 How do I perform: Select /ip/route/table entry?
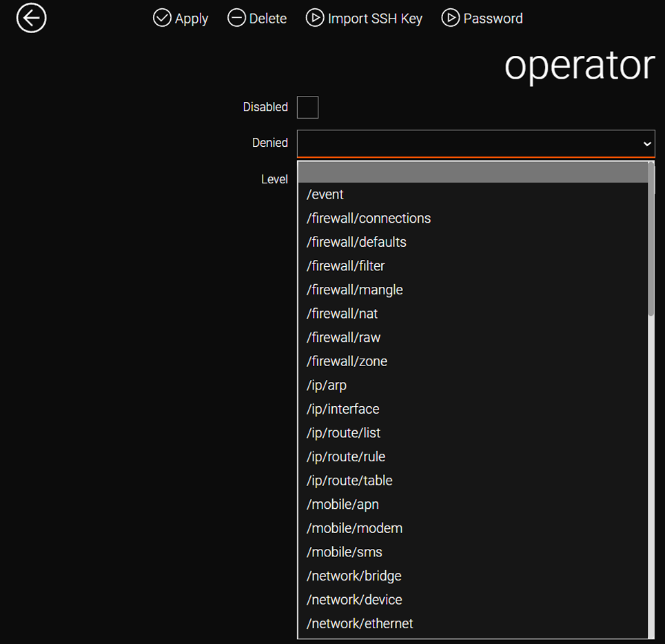point(473,481)
